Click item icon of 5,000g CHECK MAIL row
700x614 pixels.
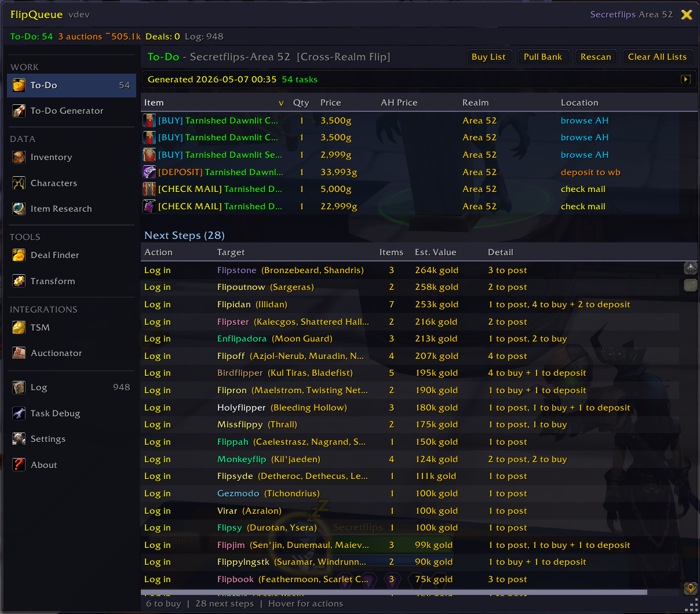tap(150, 189)
